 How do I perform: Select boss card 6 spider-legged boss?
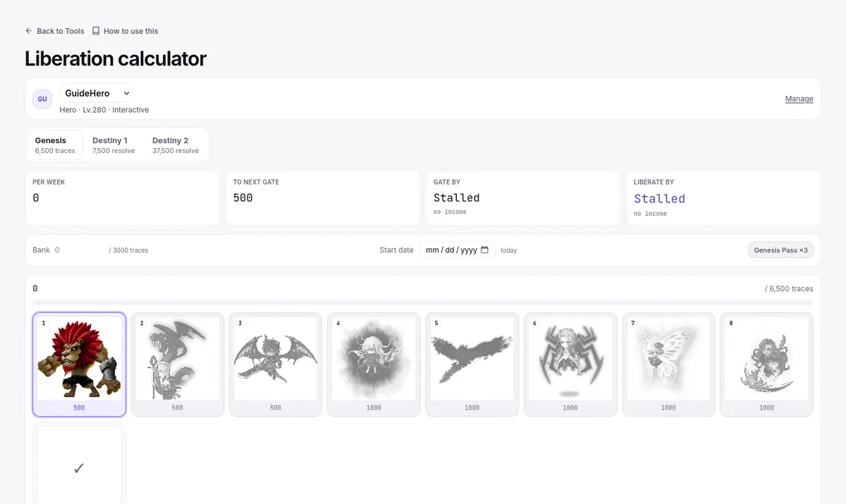click(570, 364)
